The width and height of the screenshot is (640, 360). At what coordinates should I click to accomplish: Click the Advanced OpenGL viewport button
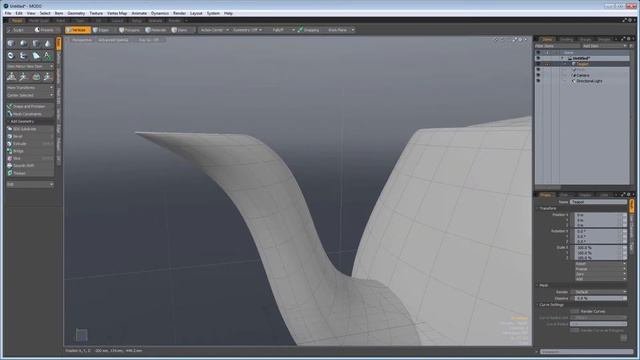click(x=113, y=40)
